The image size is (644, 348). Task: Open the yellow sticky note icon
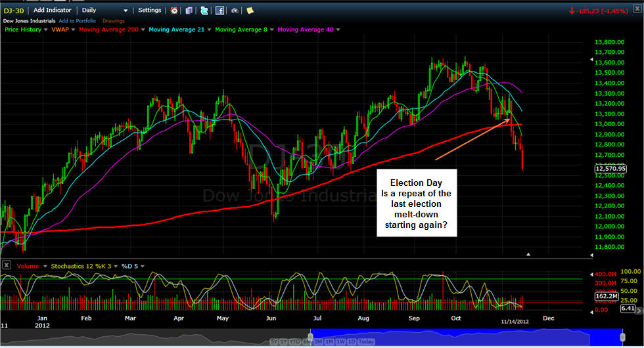(250, 11)
